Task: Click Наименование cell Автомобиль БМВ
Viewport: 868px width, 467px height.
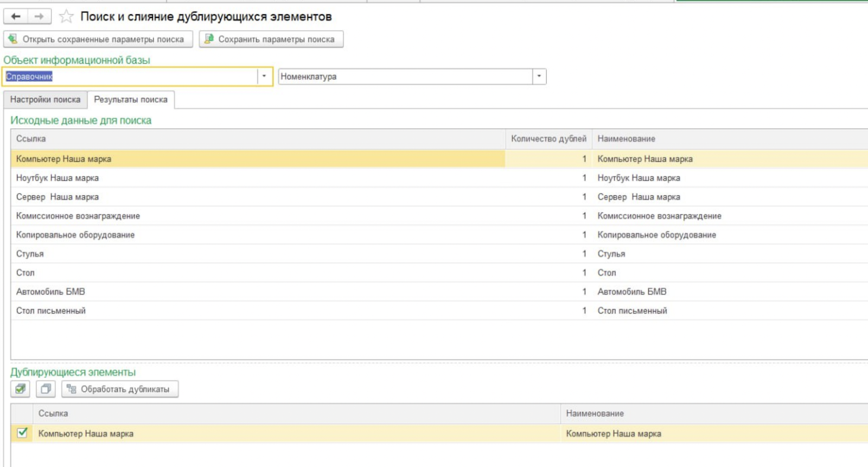Action: [730, 292]
